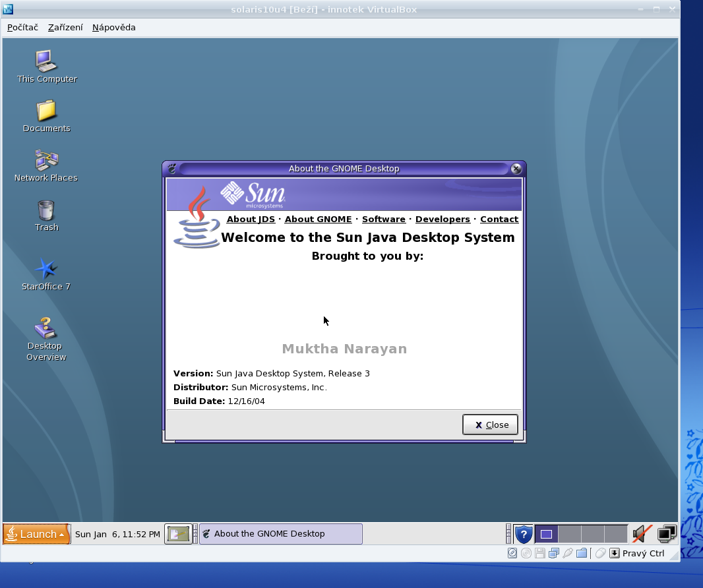Follow the About GNOME link
The width and height of the screenshot is (703, 588).
point(319,219)
